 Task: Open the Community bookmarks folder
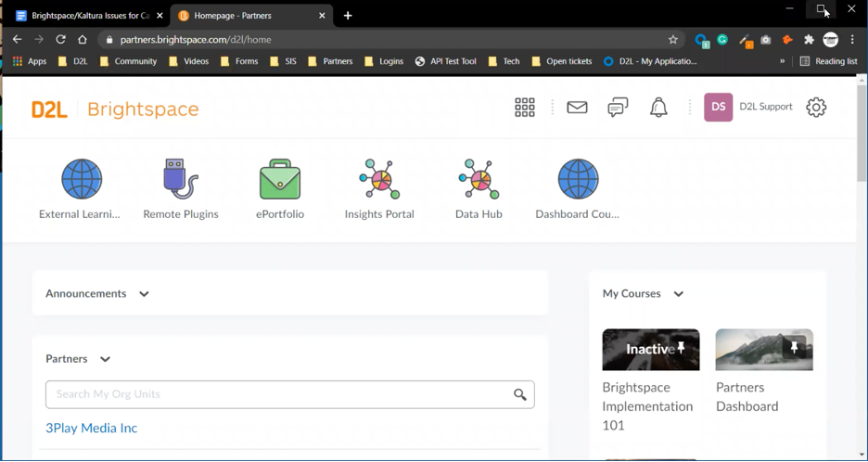click(x=128, y=61)
